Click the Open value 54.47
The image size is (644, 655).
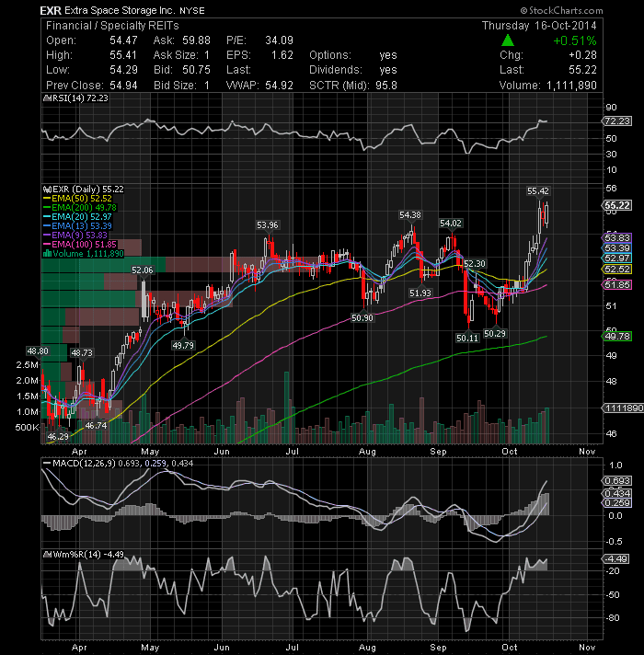(123, 40)
